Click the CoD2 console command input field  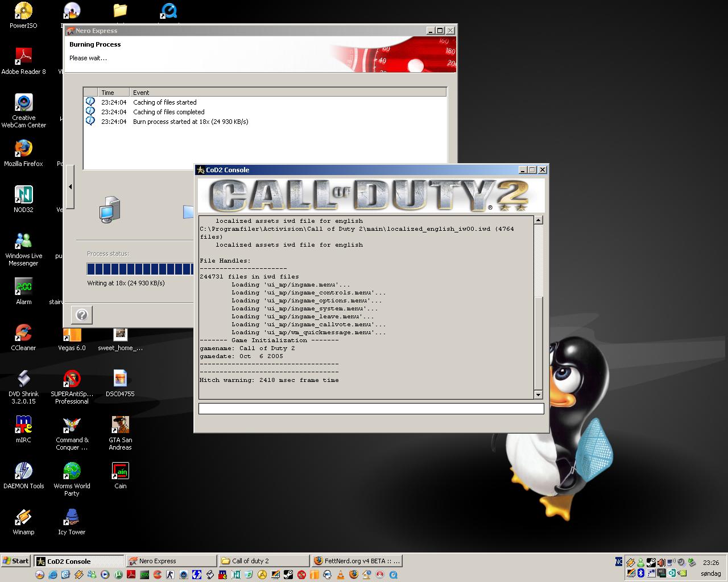tap(371, 409)
